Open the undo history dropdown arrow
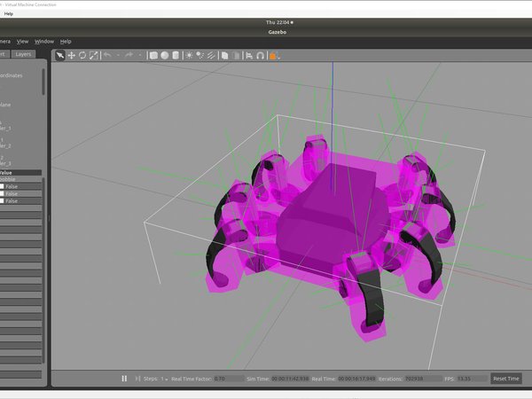Screen dimensions: 532x399 tap(117, 55)
